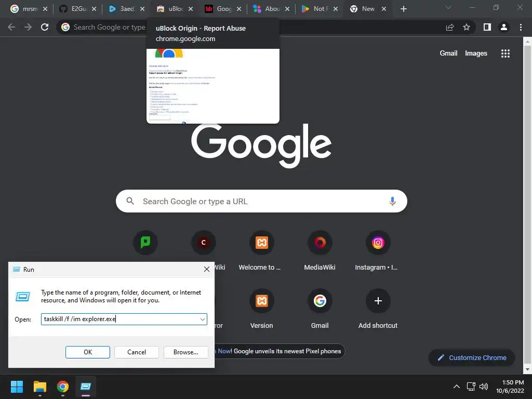Screen dimensions: 532x399
Task: Click page scrollbar down arrow
Action: 527,369
